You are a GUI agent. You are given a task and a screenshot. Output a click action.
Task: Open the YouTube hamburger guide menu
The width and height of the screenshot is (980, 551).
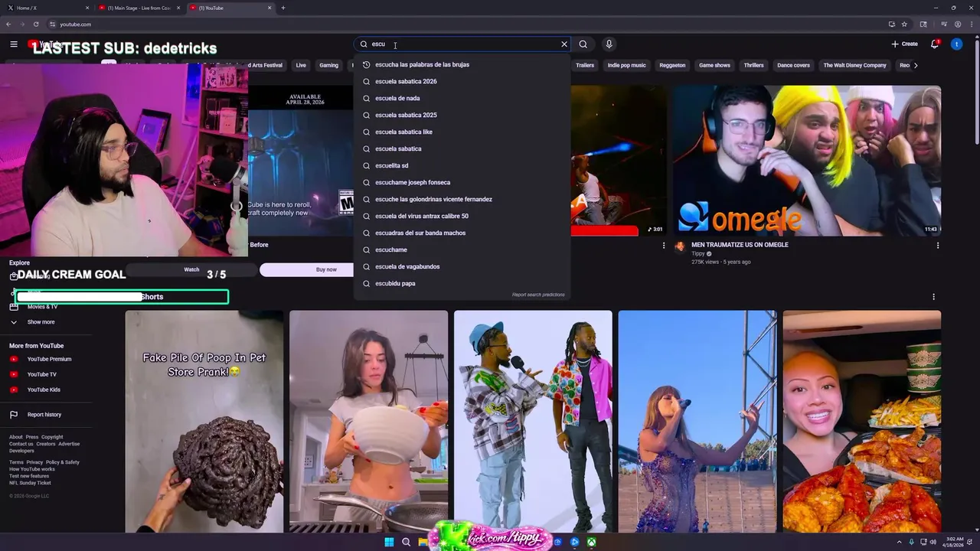pyautogui.click(x=14, y=44)
